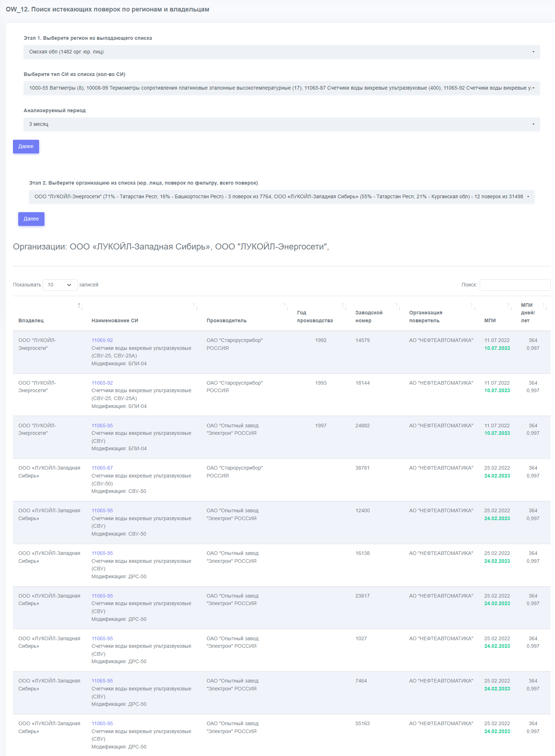Image resolution: width=555 pixels, height=756 pixels.
Task: Click sort arrows for Наименование СИ column
Action: coord(195,306)
